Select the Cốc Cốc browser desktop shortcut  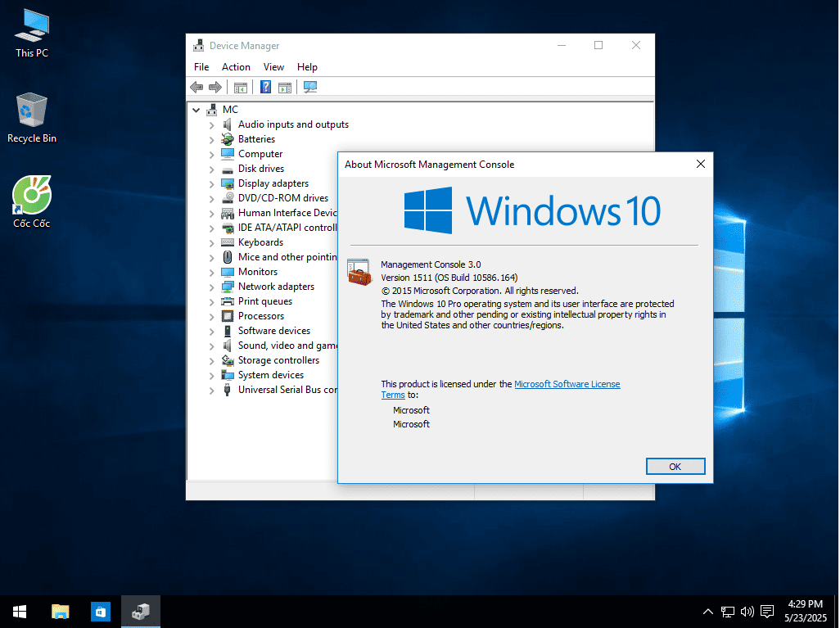[x=32, y=202]
